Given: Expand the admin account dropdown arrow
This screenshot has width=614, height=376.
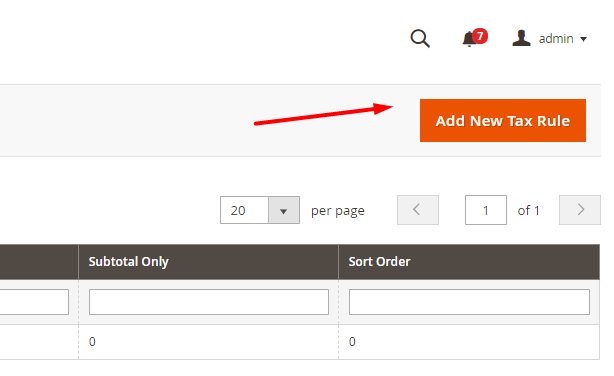Looking at the screenshot, I should tap(583, 39).
